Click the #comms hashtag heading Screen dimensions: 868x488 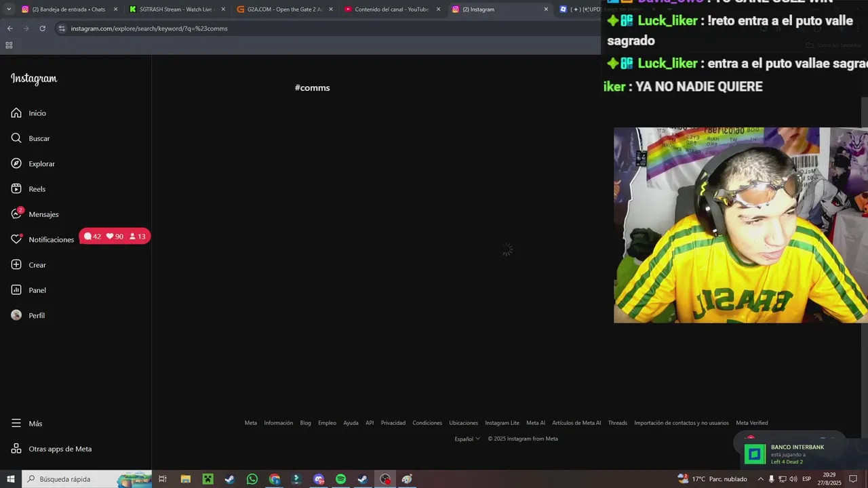click(x=313, y=87)
